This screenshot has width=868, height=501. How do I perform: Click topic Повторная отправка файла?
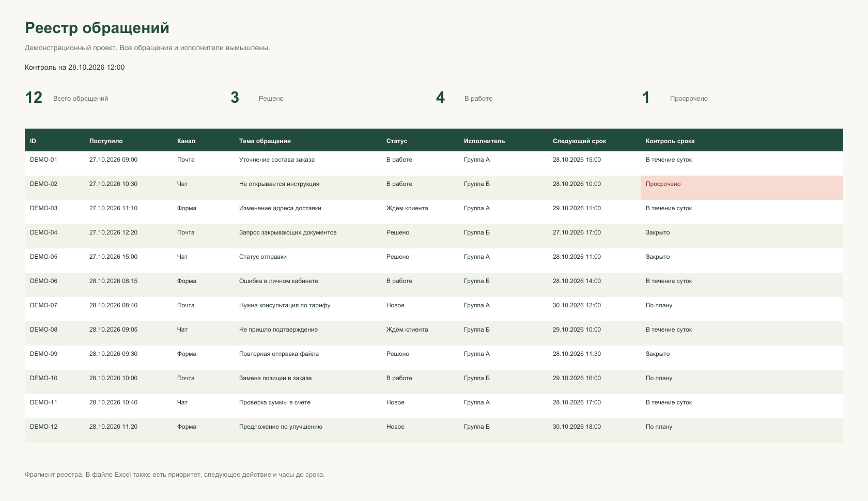point(279,354)
